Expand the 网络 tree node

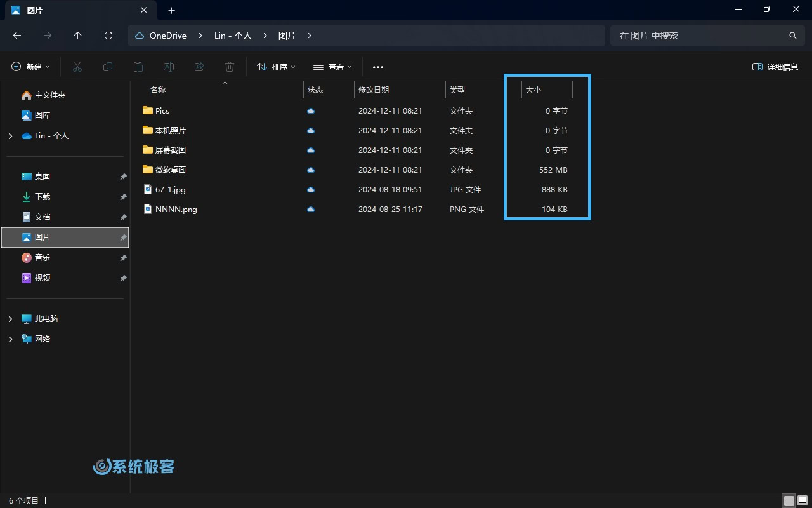click(x=10, y=339)
